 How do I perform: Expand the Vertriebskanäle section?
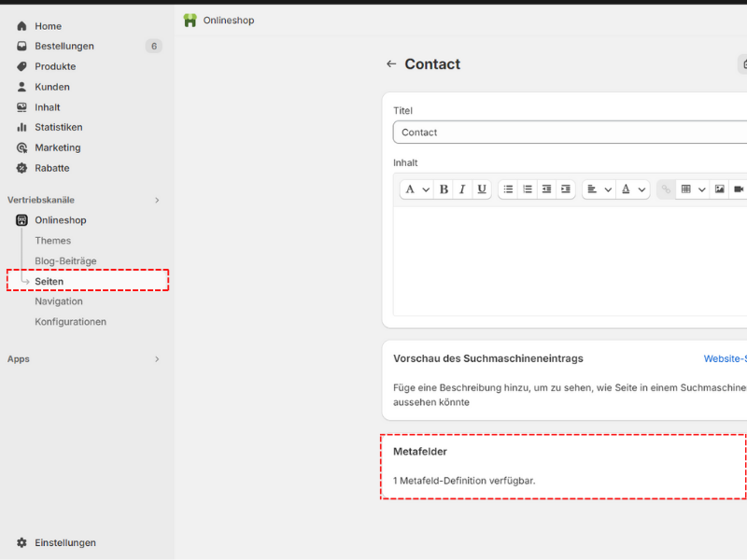pyautogui.click(x=157, y=200)
